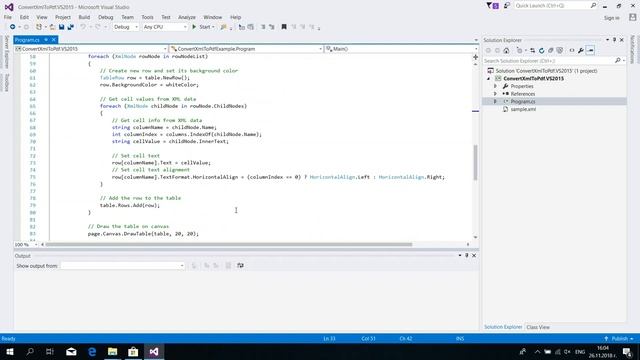
Task: Click the editor vertical scrollbar thumb
Action: (x=475, y=162)
